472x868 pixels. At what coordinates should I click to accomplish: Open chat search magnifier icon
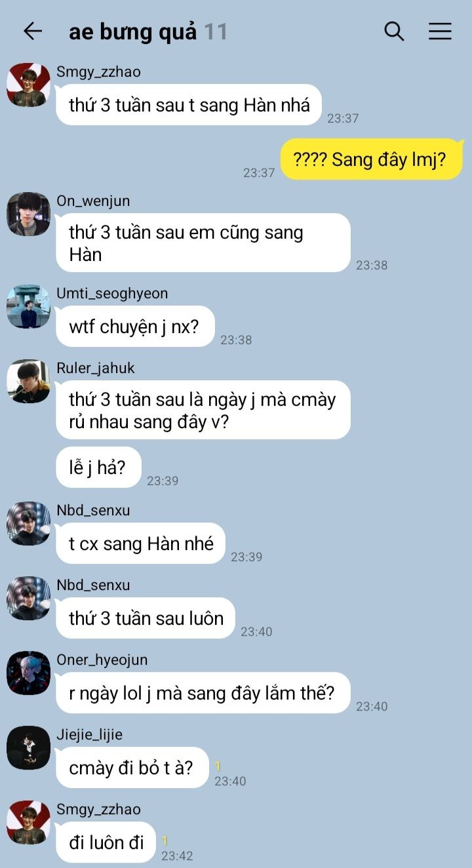pos(394,31)
